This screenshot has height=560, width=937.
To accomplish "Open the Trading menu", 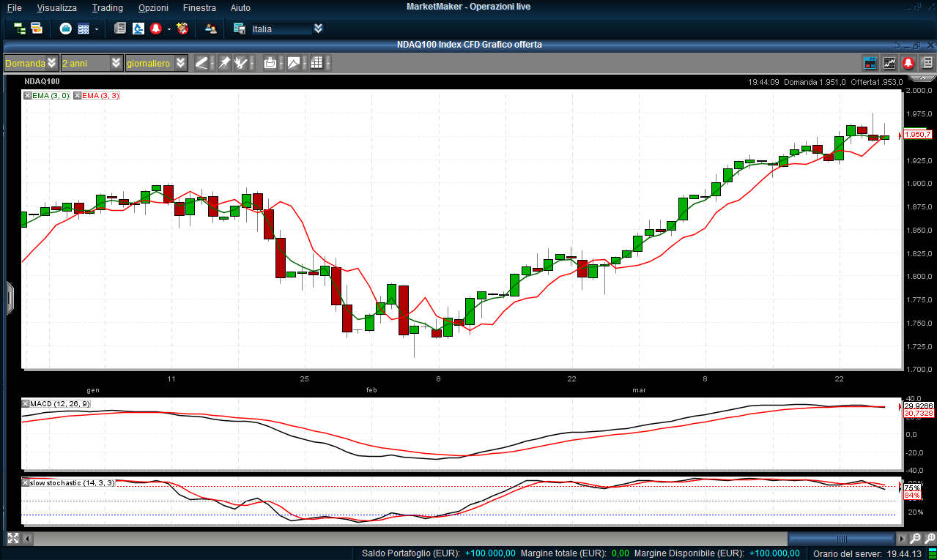I will [x=107, y=7].
